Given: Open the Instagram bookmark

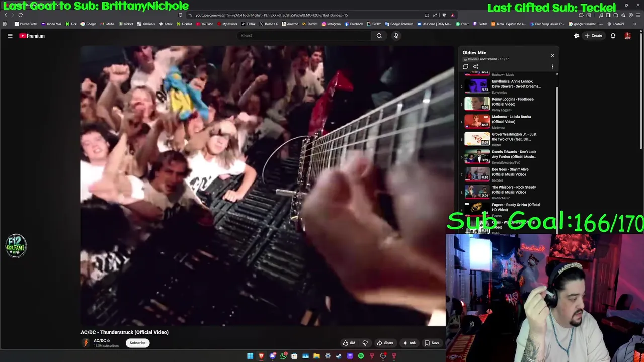Looking at the screenshot, I should tap(331, 24).
